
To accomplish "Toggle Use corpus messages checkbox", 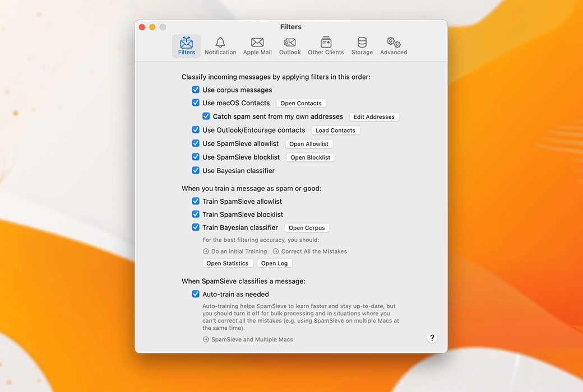I will pyautogui.click(x=196, y=90).
